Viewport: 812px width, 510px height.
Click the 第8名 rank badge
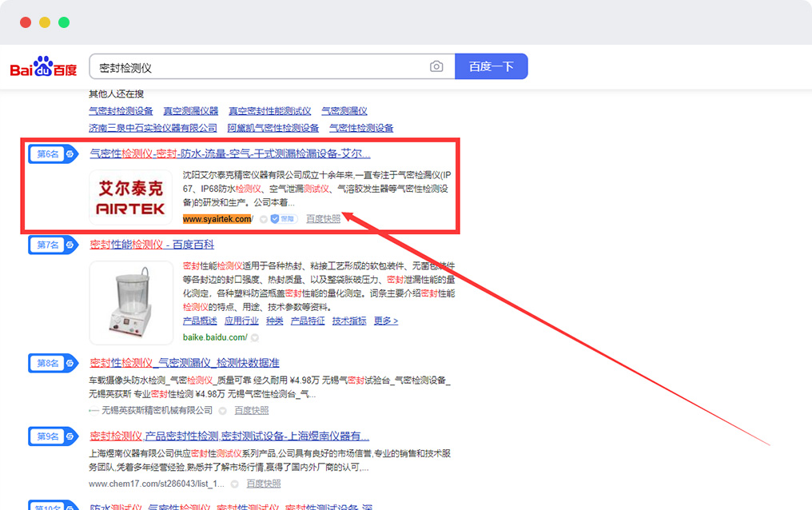coord(53,364)
